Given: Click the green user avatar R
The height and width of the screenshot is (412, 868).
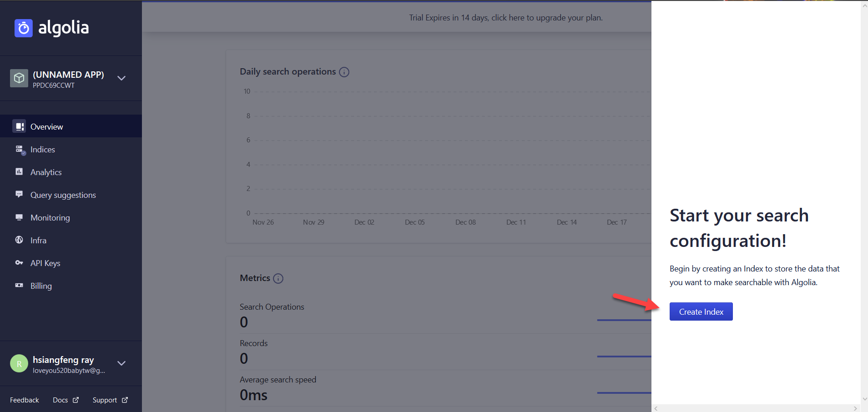Looking at the screenshot, I should 19,363.
